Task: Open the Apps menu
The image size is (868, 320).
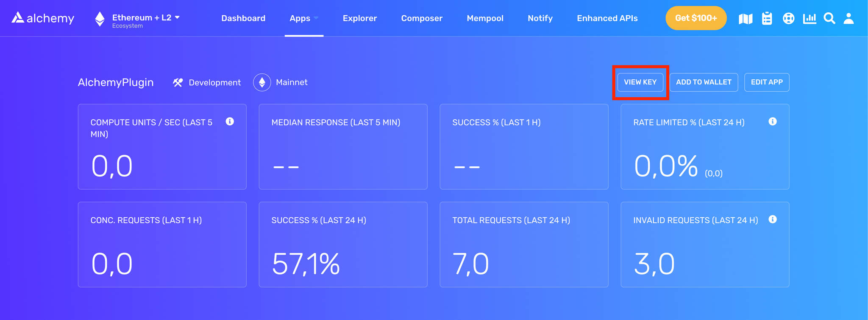Action: pyautogui.click(x=300, y=18)
